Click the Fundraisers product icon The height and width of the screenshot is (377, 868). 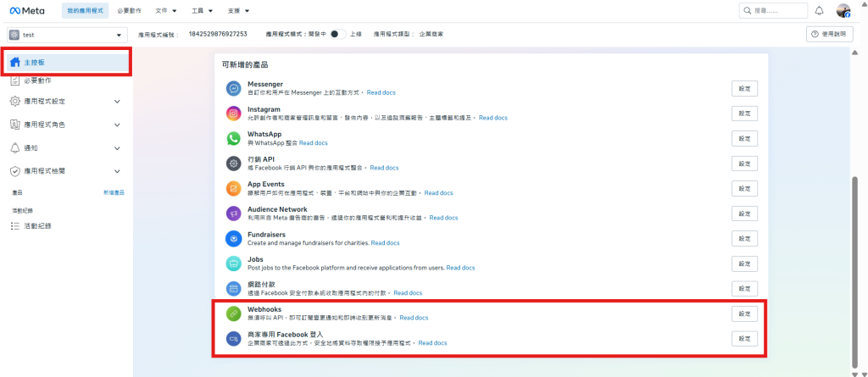tap(234, 239)
